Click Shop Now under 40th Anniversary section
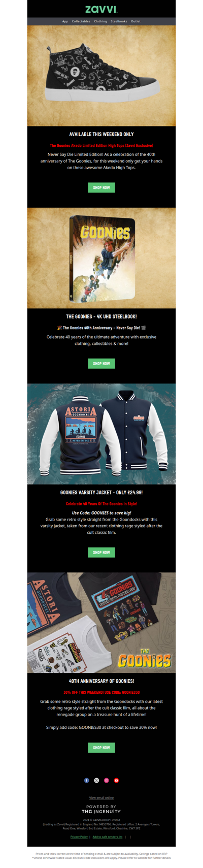Viewport: 203px width, 868px height. point(101,747)
